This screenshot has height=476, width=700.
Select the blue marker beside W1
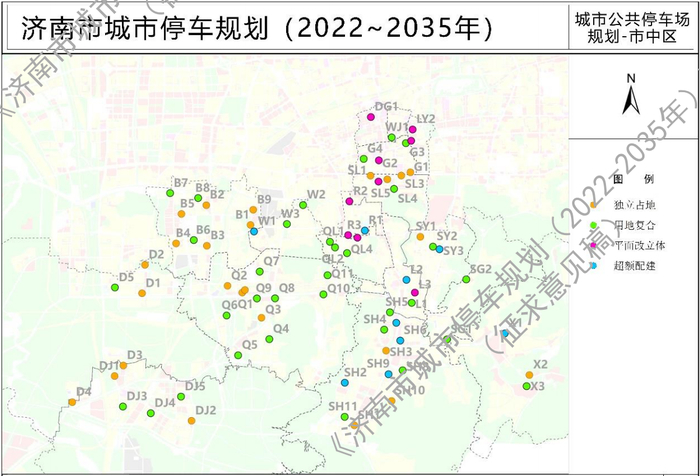click(254, 231)
